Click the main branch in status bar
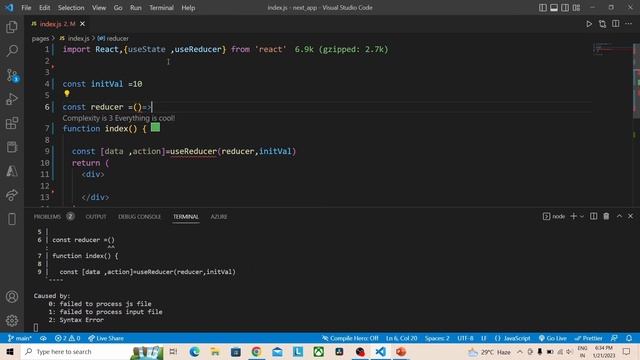 pyautogui.click(x=20, y=338)
